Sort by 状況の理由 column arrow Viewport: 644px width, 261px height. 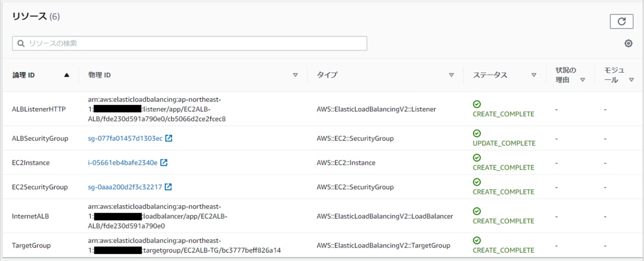tap(582, 80)
